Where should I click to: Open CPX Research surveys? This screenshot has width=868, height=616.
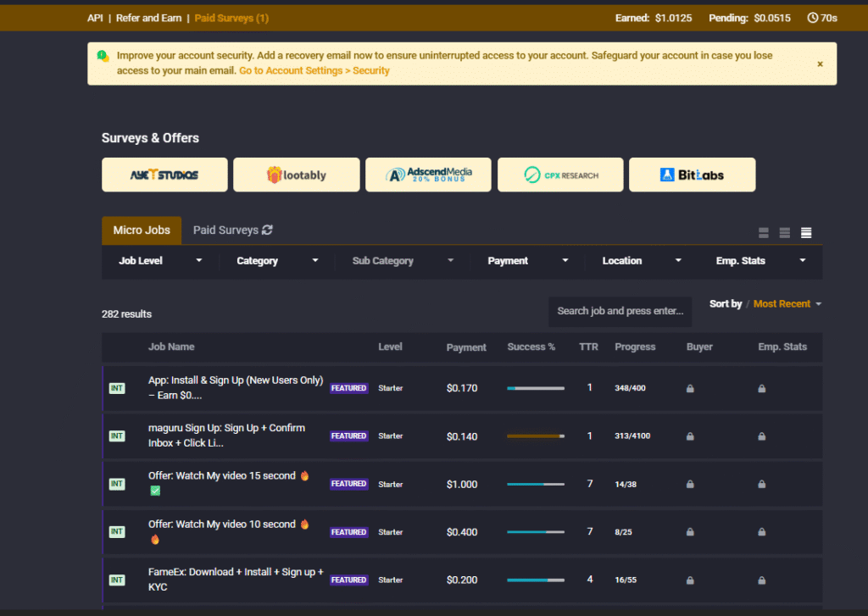coord(560,175)
